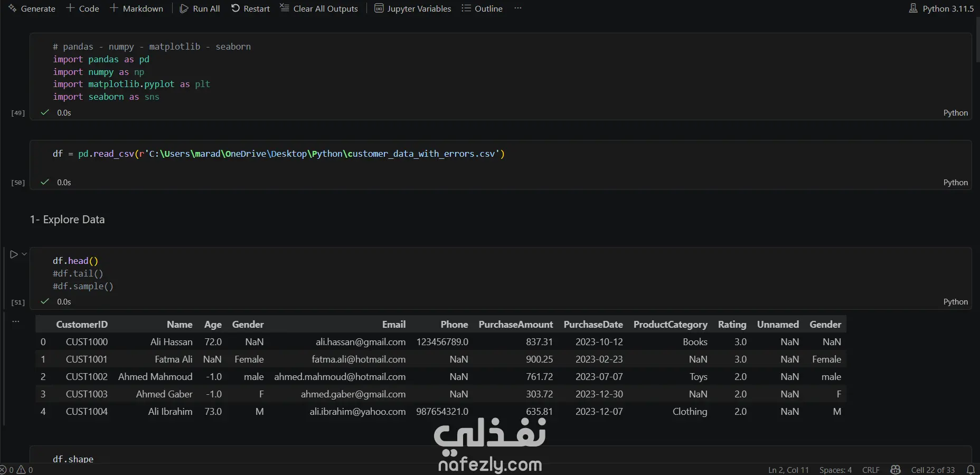The width and height of the screenshot is (980, 475).
Task: Add a new Code cell
Action: tap(82, 8)
